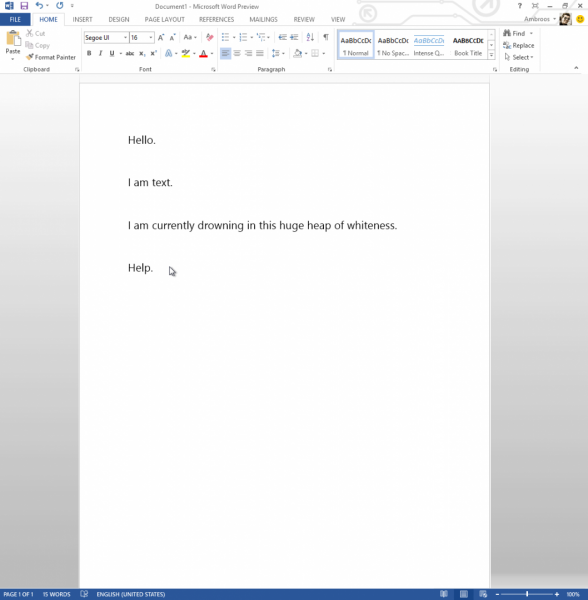Viewport: 588px width, 600px height.
Task: Switch to the DESIGN tab
Action: coord(119,19)
